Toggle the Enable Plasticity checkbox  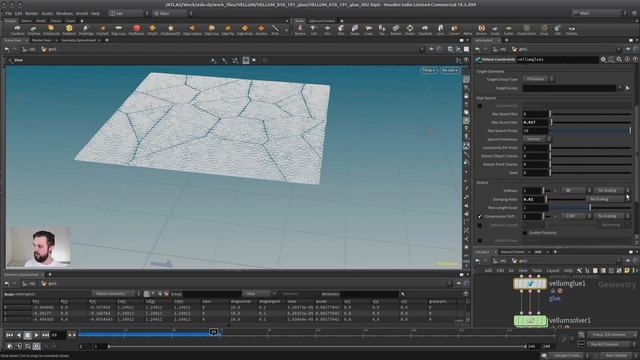(525, 233)
